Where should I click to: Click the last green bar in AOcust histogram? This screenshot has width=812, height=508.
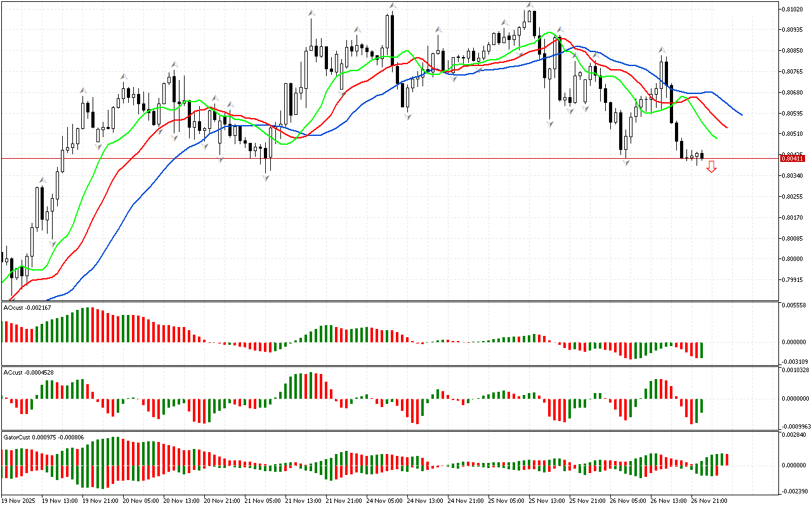click(x=702, y=350)
